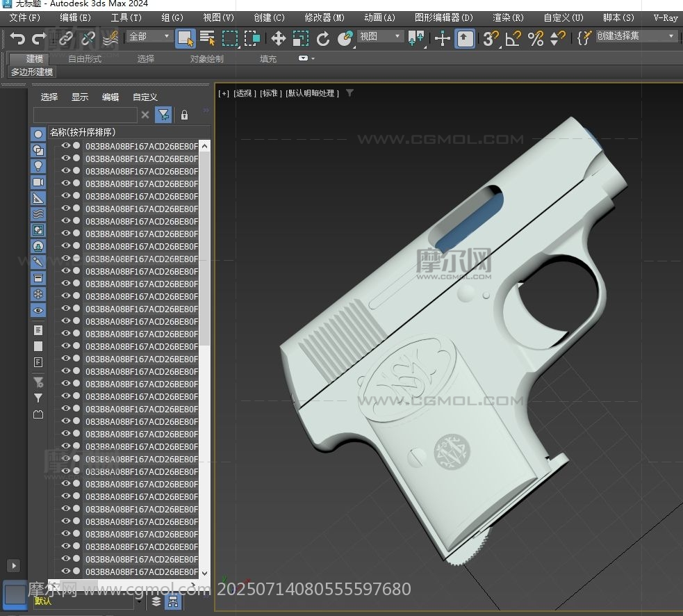The width and height of the screenshot is (683, 616).
Task: Toggle Display Shapes filter in scene explorer
Action: tap(38, 150)
